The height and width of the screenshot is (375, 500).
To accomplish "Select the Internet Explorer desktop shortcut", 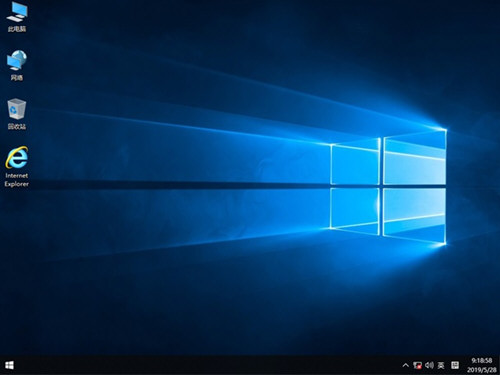I will pos(17,167).
